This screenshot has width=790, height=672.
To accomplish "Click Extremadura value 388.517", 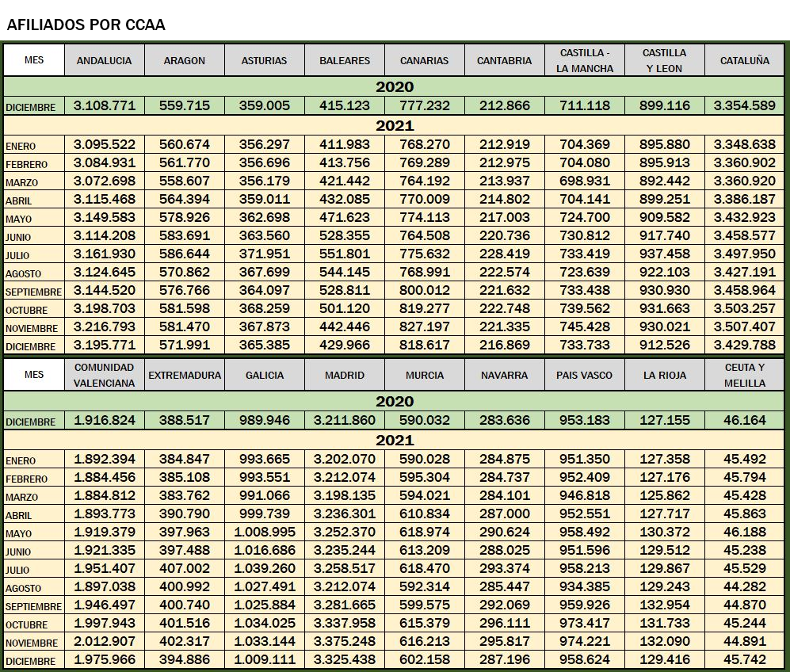I will (x=185, y=420).
